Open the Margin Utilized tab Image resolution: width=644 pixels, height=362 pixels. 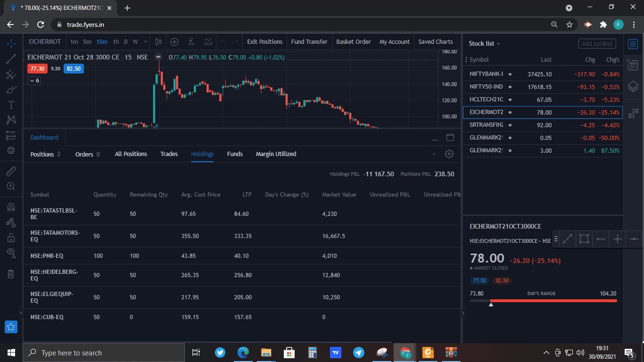tap(276, 154)
